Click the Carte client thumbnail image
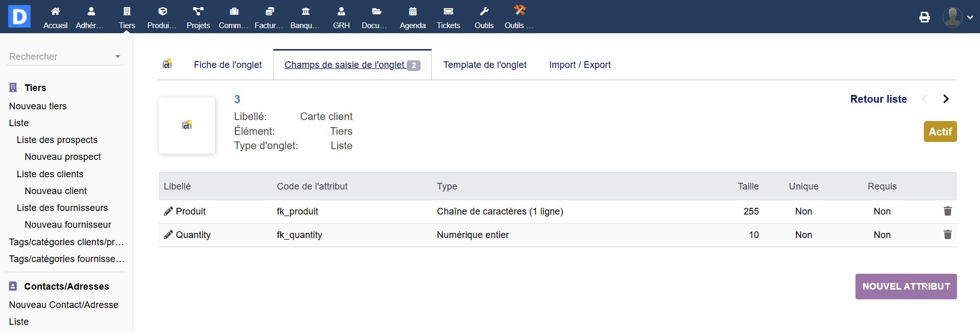Viewport: 980px width, 333px height. point(187,125)
